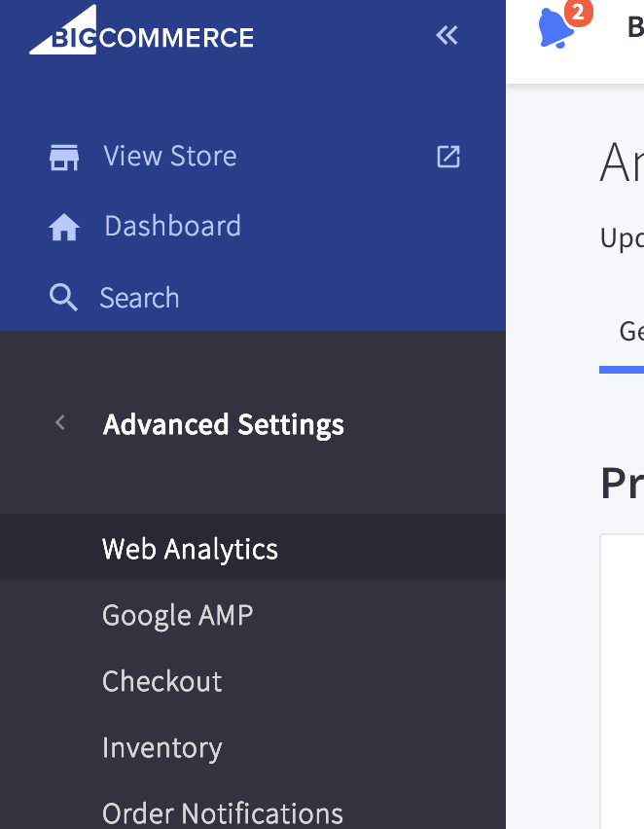Click the Search label
The width and height of the screenshot is (644, 829).
(139, 297)
